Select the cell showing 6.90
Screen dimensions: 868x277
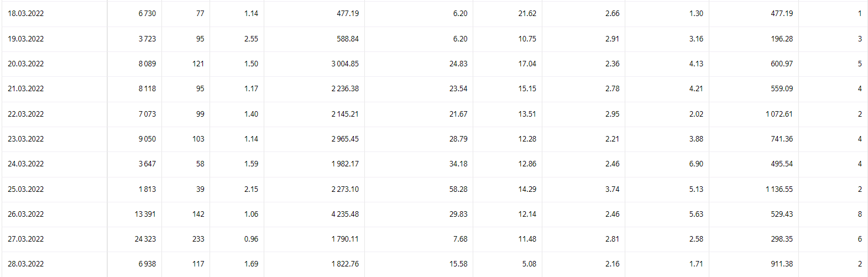point(696,164)
